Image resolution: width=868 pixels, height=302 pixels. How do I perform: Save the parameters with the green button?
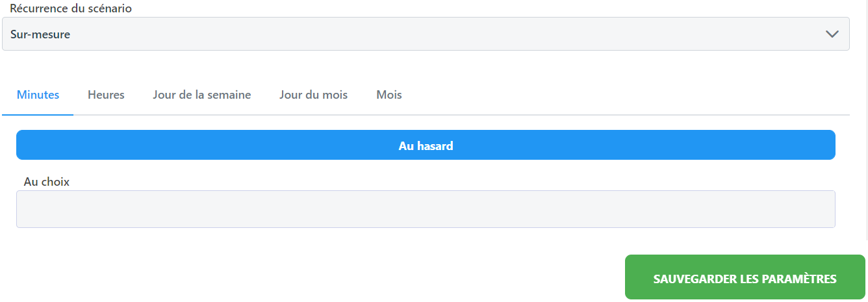click(745, 279)
